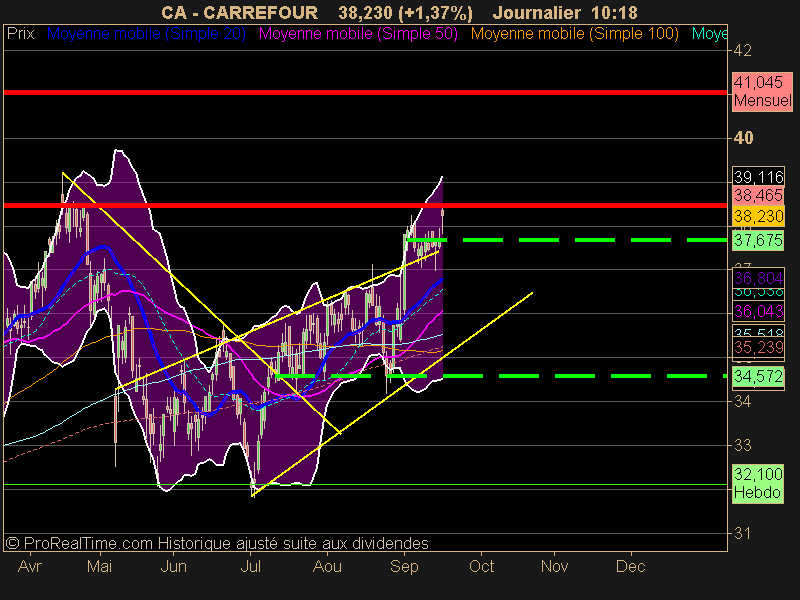Click the current quote "38,230 (+1,37%)"
This screenshot has width=800, height=600.
[406, 13]
